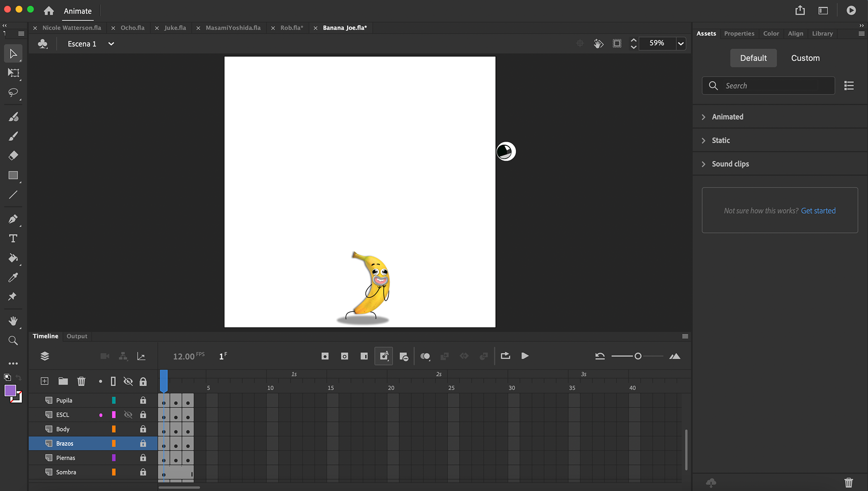868x491 pixels.
Task: Select the Free Transform tool
Action: pos(13,73)
